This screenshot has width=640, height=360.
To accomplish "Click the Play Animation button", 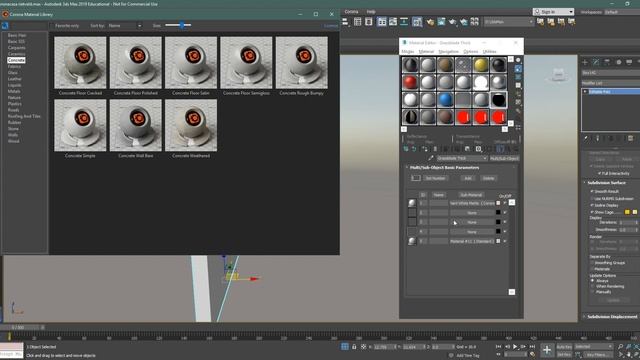I will point(515,347).
